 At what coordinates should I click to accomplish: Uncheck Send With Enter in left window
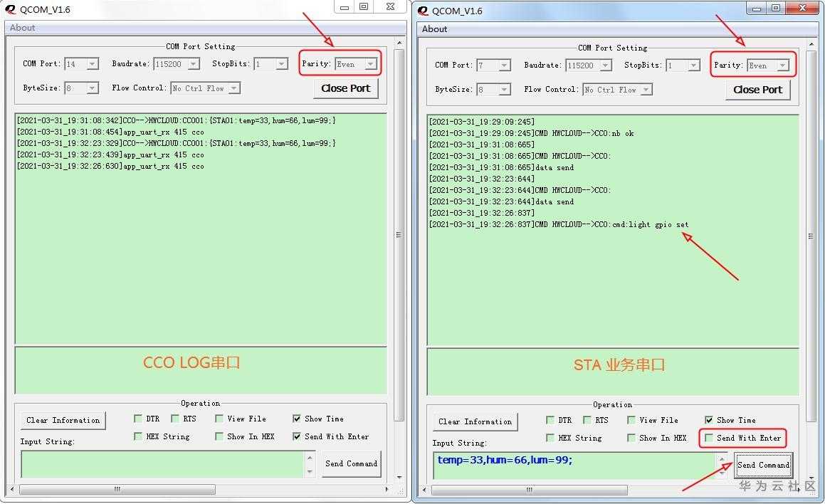click(x=297, y=436)
